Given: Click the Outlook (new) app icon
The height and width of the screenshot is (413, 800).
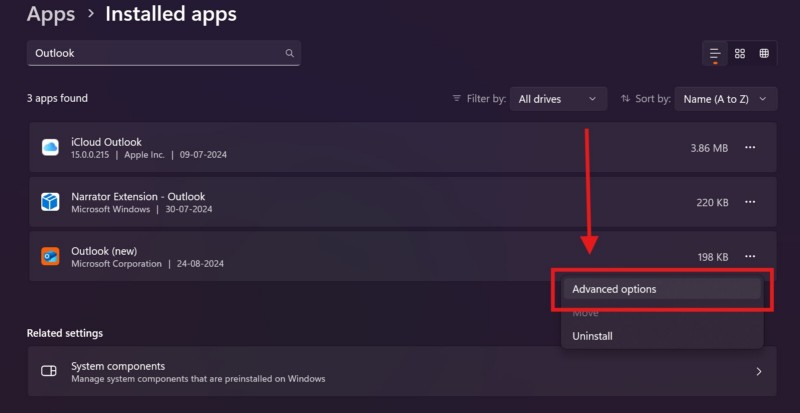Looking at the screenshot, I should 50,256.
